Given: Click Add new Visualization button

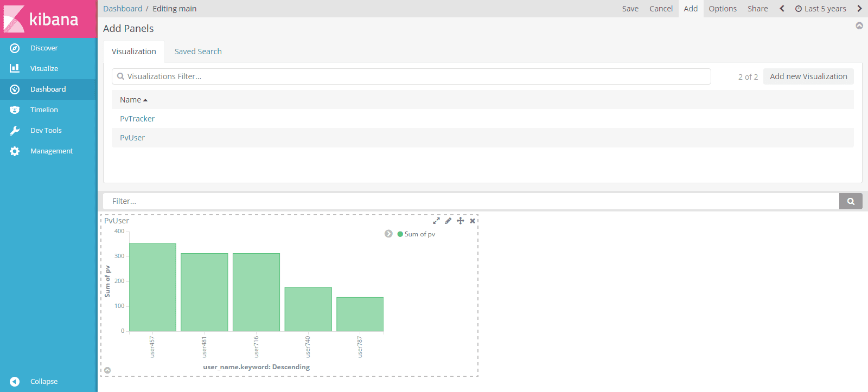Looking at the screenshot, I should click(808, 76).
